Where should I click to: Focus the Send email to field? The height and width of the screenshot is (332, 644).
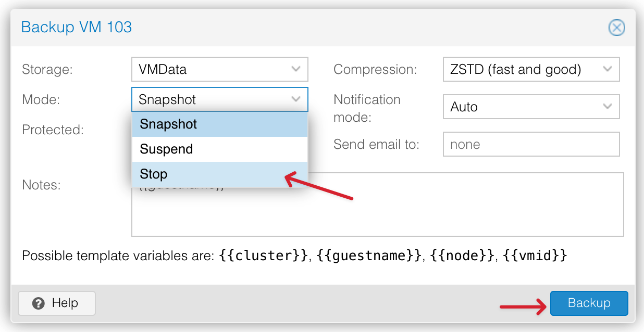(531, 144)
